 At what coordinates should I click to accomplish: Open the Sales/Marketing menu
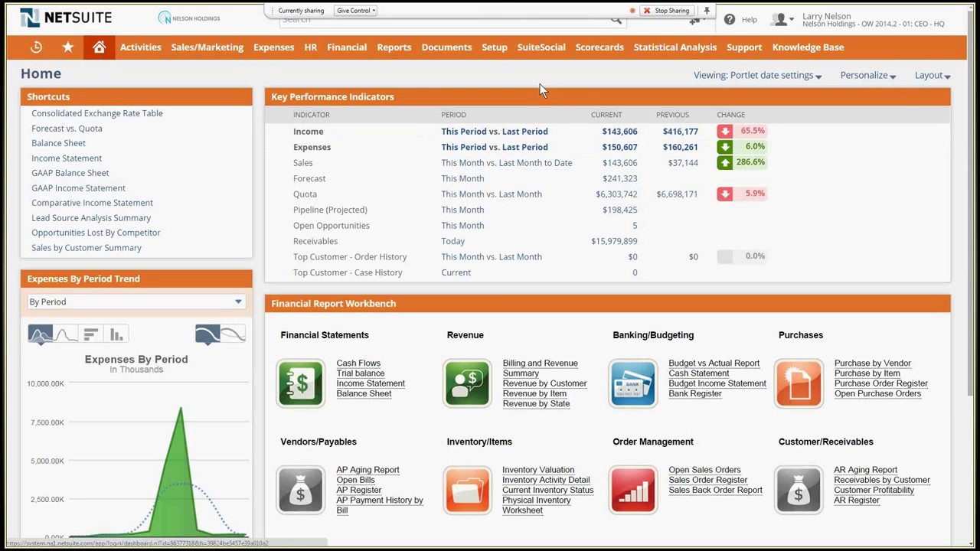point(207,47)
